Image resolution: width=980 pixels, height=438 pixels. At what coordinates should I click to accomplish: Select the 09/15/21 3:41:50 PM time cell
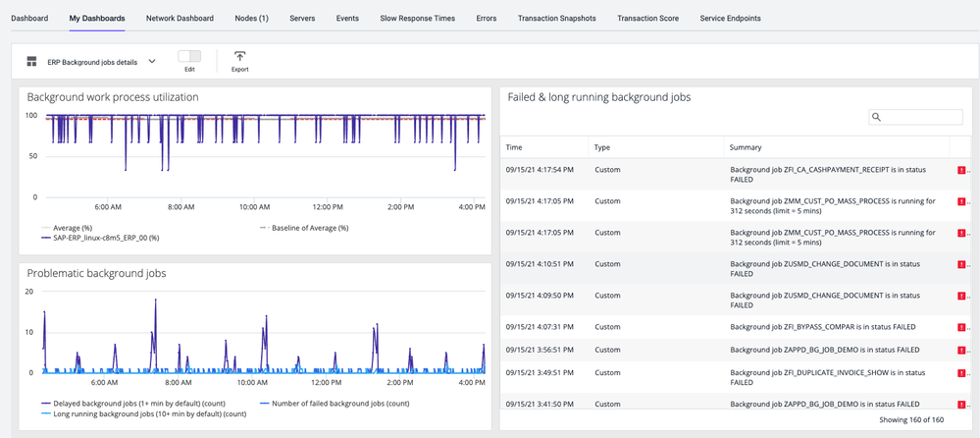click(x=540, y=405)
